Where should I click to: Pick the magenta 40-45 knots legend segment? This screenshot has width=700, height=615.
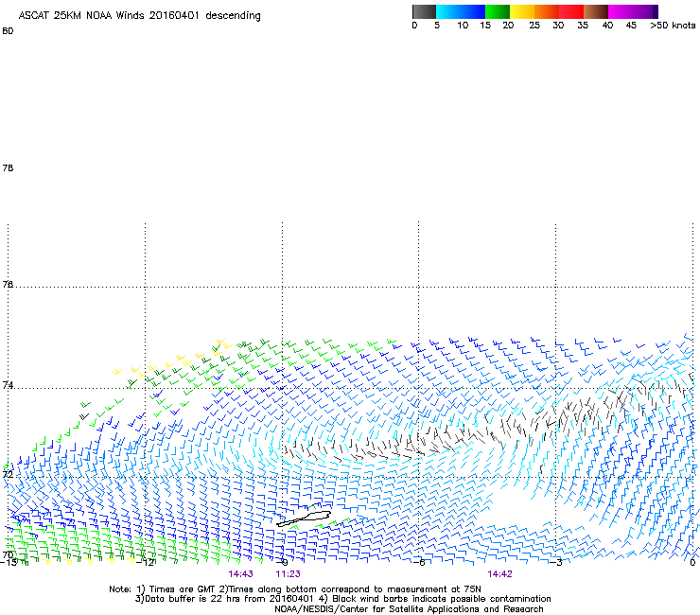coord(621,11)
